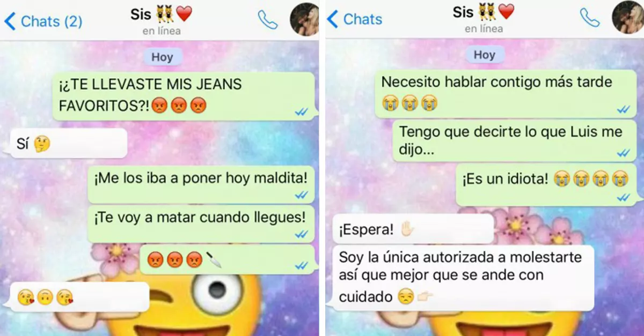Go back via 'Chats (2)' button
Image resolution: width=644 pixels, height=336 pixels.
pos(43,21)
